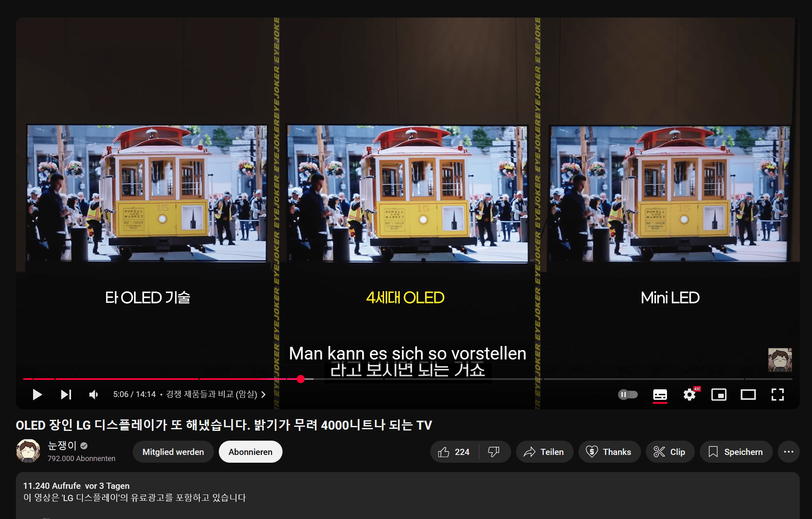Image resolution: width=812 pixels, height=519 pixels.
Task: Open the 눈쟁이 channel name link
Action: [62, 445]
